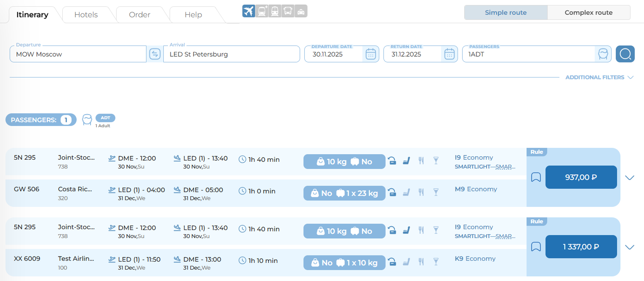The width and height of the screenshot is (644, 281).
Task: Select the 937,00 ₽ price button
Action: [x=581, y=177]
